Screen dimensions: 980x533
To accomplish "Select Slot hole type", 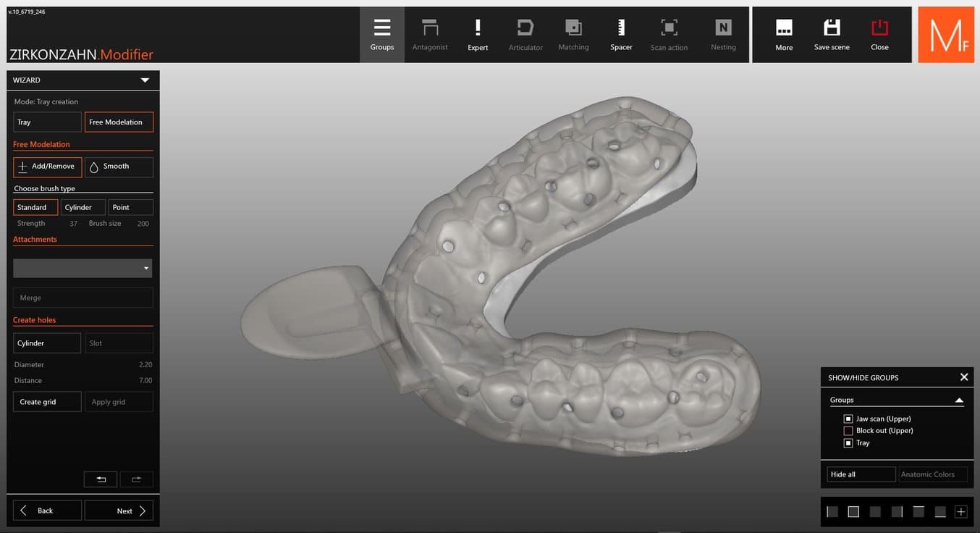I will 119,343.
